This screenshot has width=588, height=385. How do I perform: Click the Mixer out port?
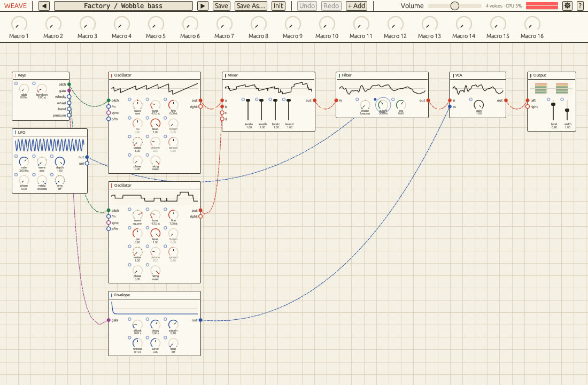tap(315, 101)
